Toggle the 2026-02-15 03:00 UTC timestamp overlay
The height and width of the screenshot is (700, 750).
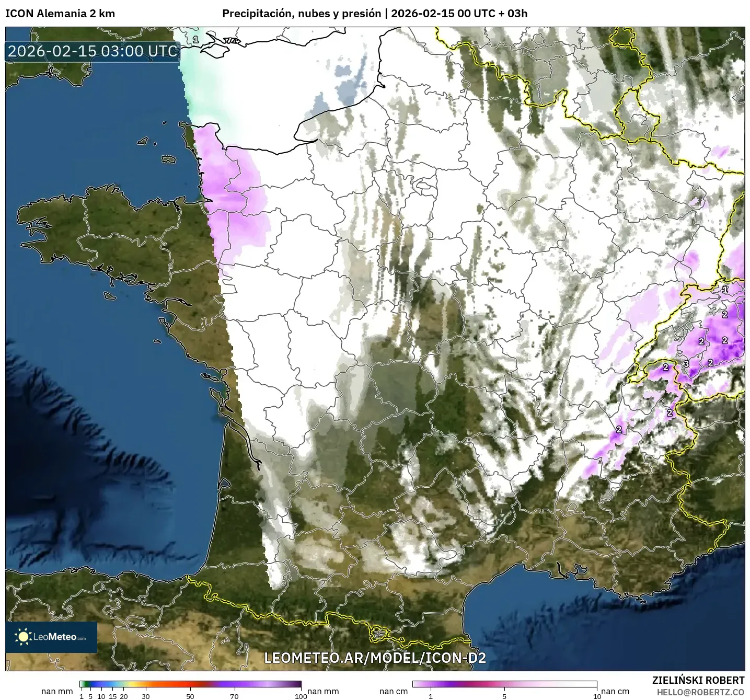click(92, 51)
